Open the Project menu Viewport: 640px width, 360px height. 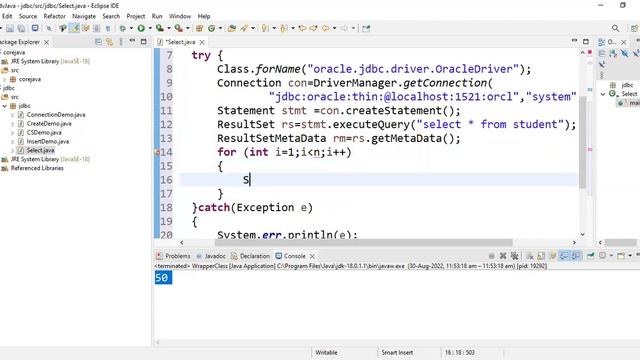[136, 16]
